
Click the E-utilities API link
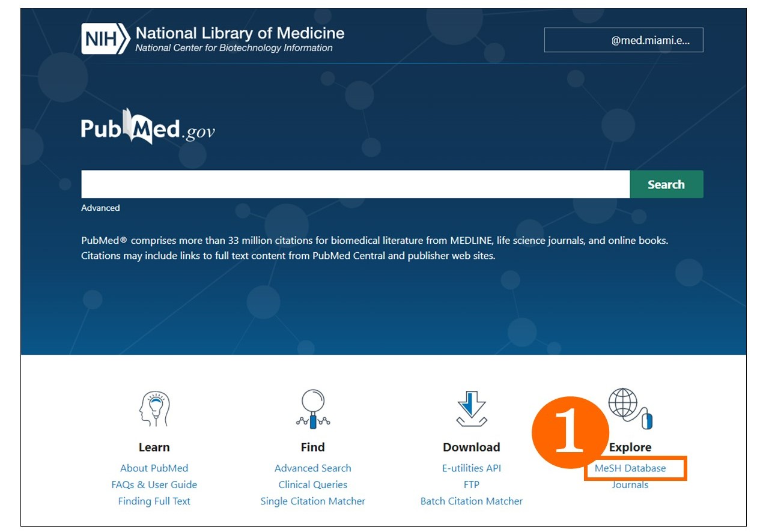471,468
